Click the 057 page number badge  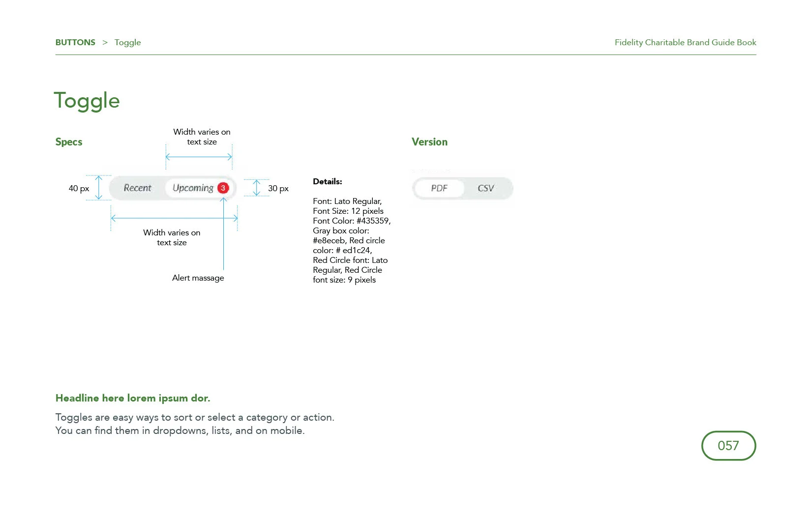(x=728, y=446)
